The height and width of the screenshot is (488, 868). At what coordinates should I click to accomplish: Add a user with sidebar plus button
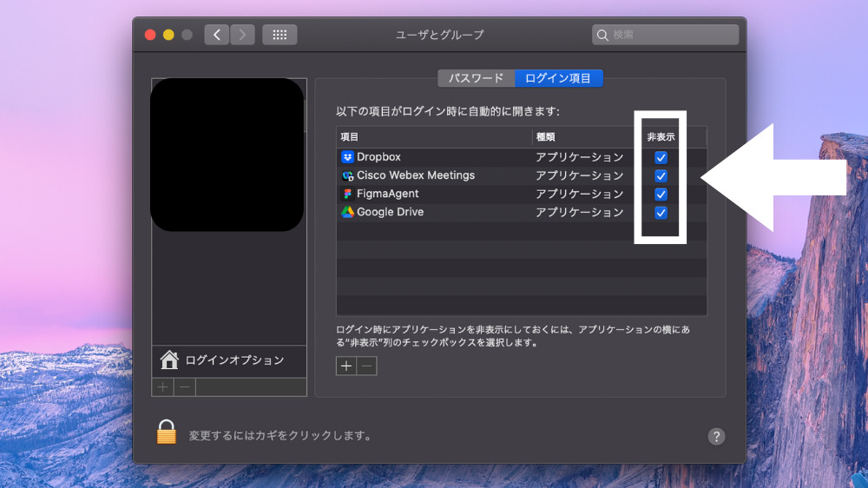(163, 386)
